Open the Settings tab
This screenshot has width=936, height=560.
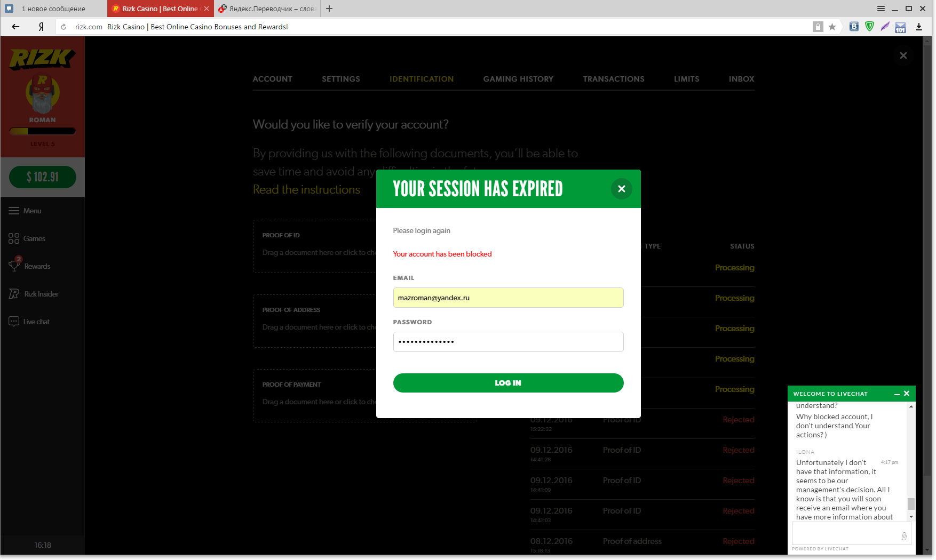pos(341,79)
